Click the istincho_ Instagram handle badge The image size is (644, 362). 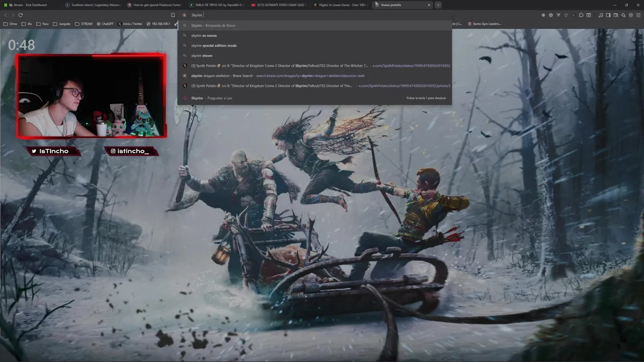tap(131, 151)
